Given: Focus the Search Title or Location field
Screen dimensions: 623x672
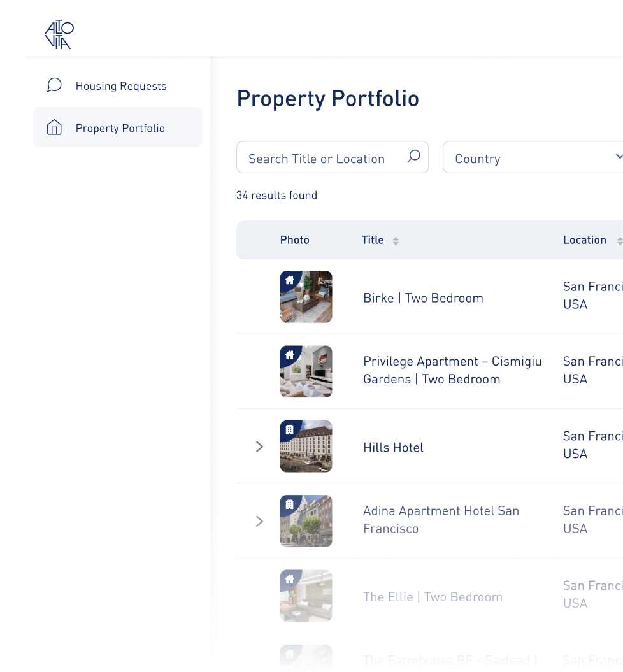Looking at the screenshot, I should (x=333, y=157).
